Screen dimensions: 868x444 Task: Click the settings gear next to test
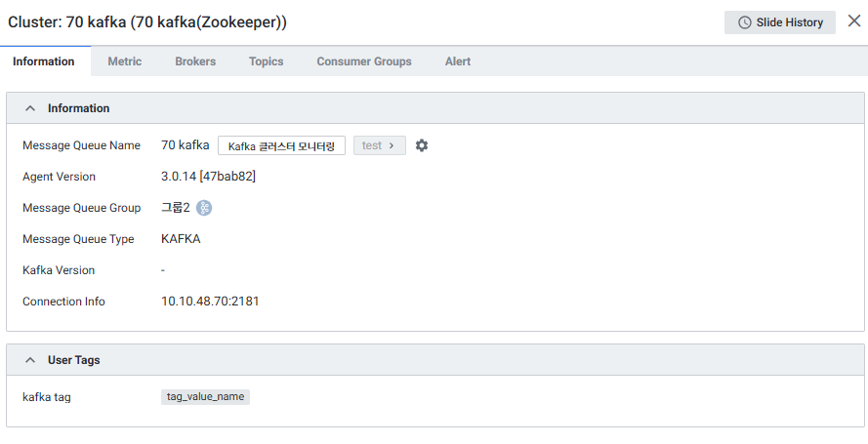click(x=422, y=145)
